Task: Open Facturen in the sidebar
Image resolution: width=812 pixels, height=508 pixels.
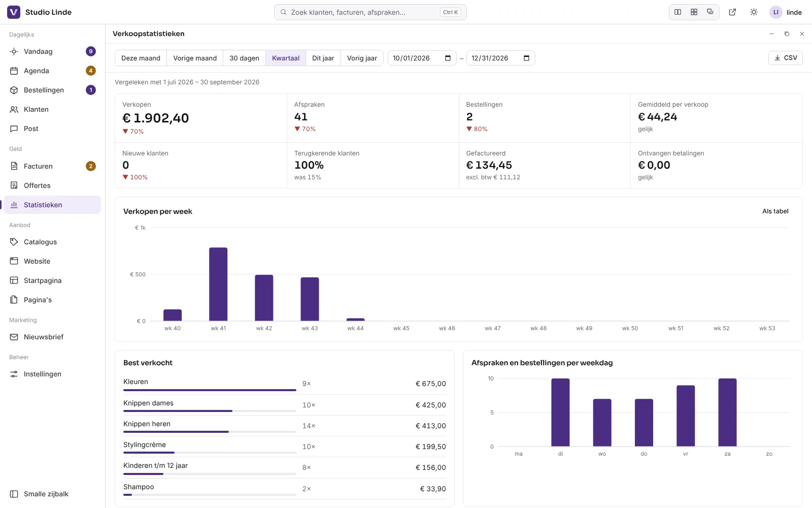Action: click(x=52, y=166)
